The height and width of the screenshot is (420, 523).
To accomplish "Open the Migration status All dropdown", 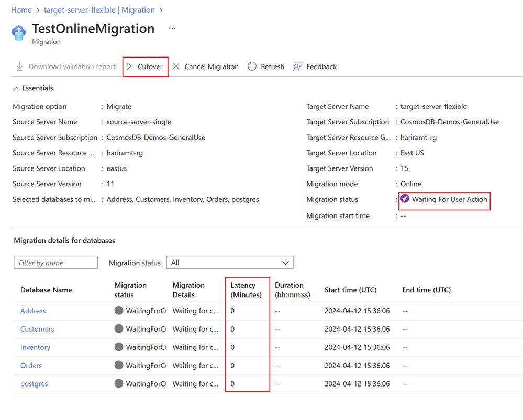I will pyautogui.click(x=230, y=263).
